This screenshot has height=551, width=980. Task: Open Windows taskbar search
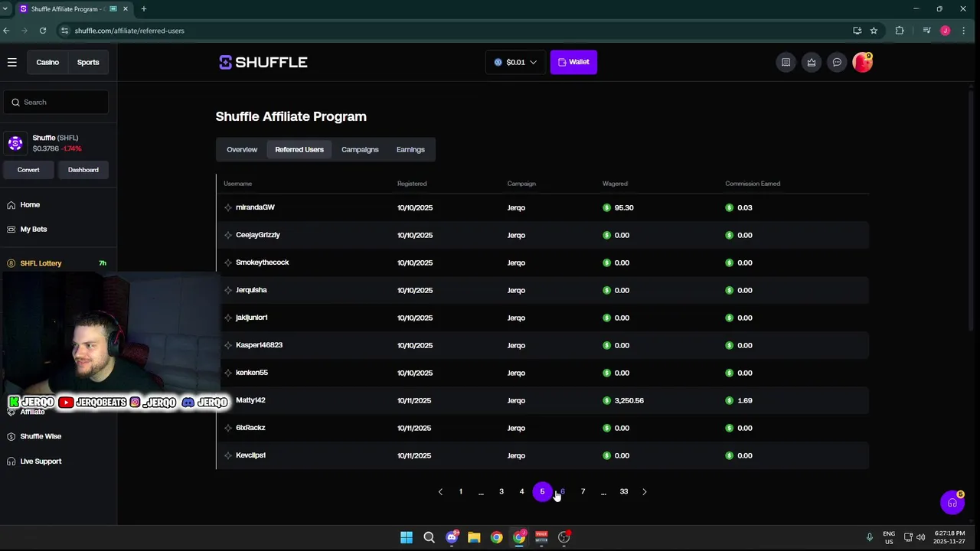[429, 537]
